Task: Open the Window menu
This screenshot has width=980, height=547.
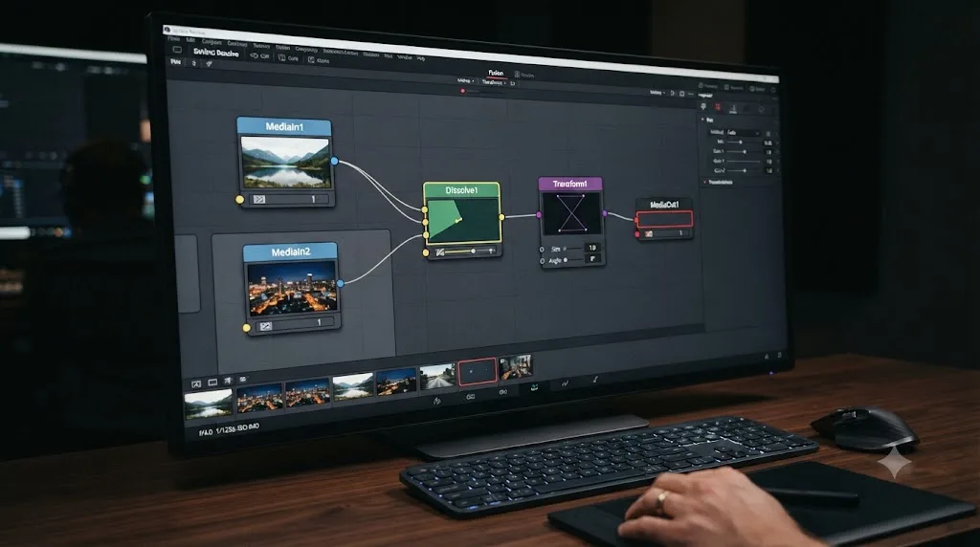Action: [405, 56]
